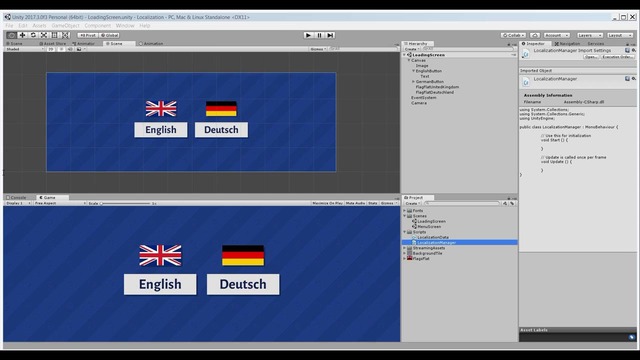The height and width of the screenshot is (360, 640).
Task: Switch to the Asset Store tab
Action: point(53,43)
